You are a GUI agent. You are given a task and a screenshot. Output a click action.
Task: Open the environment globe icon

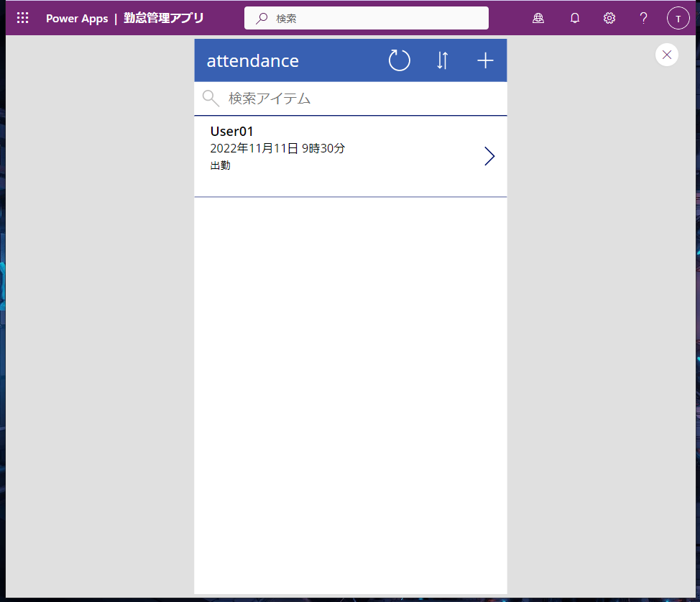[x=538, y=18]
